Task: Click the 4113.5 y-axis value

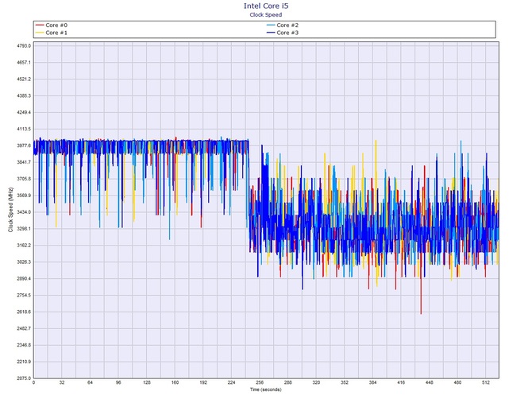Action: coord(24,129)
